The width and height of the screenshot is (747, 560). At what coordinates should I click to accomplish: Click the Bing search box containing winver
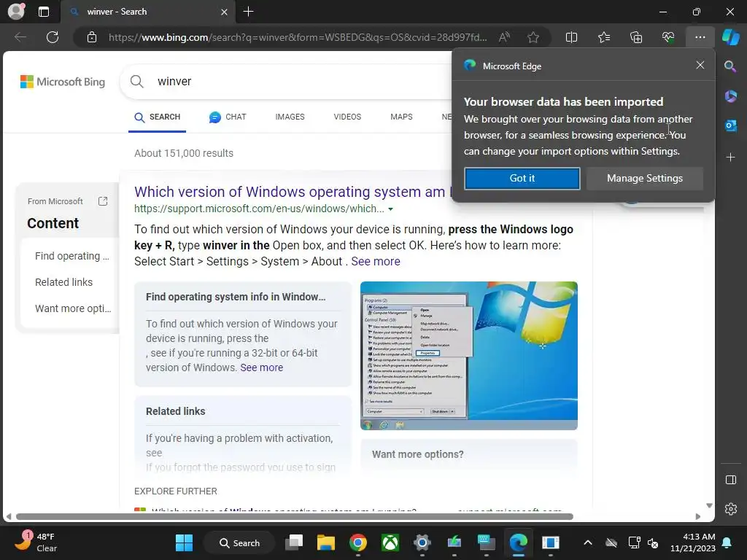[x=286, y=82]
